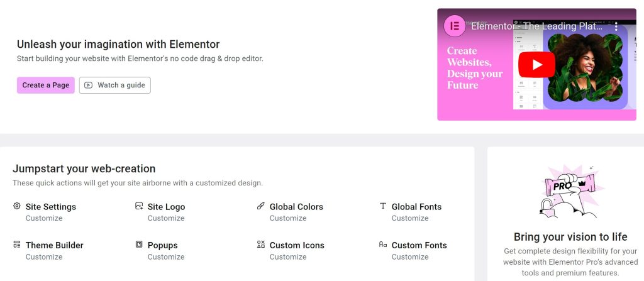Click the Custom Fonts Aa icon
Screen dimensions: 644x281
pyautogui.click(x=383, y=245)
